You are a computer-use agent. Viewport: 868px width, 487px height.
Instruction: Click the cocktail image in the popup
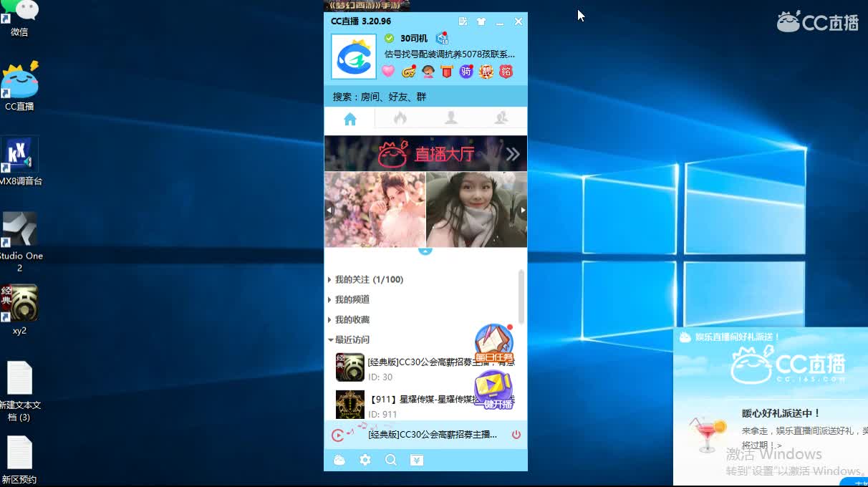pos(708,434)
